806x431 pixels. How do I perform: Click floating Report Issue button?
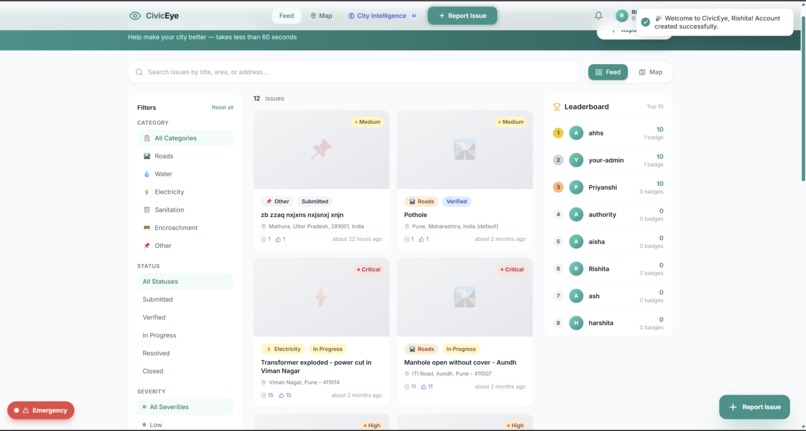tap(754, 407)
